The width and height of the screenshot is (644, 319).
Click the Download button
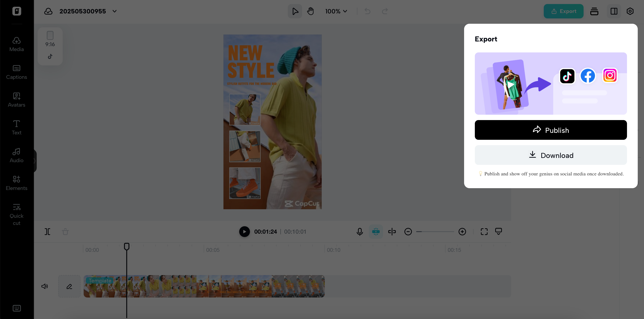coord(550,155)
